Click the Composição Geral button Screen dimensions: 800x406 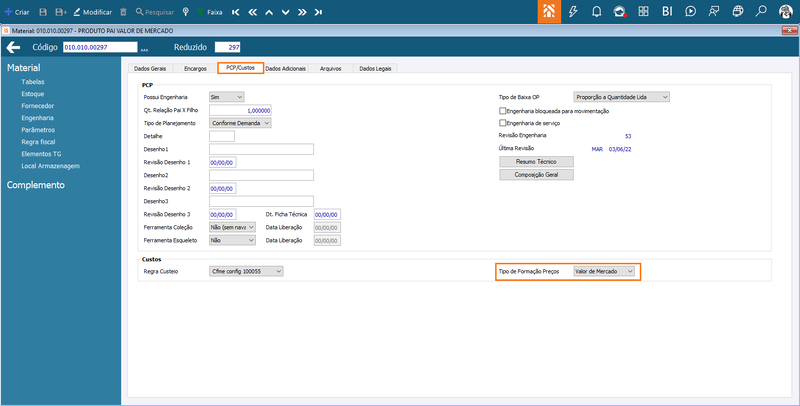(536, 174)
